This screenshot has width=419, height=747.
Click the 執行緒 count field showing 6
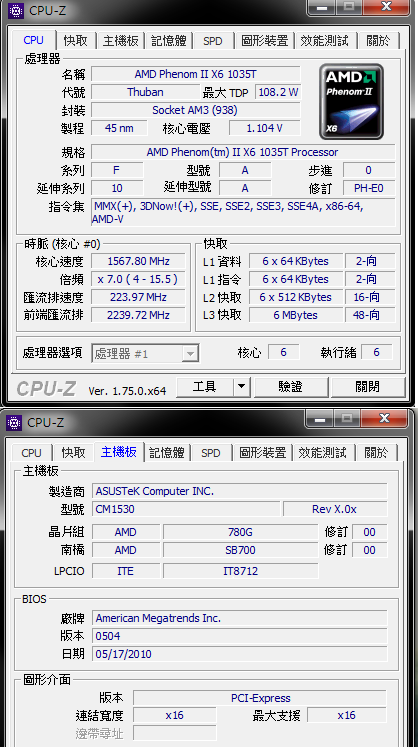[x=377, y=353]
